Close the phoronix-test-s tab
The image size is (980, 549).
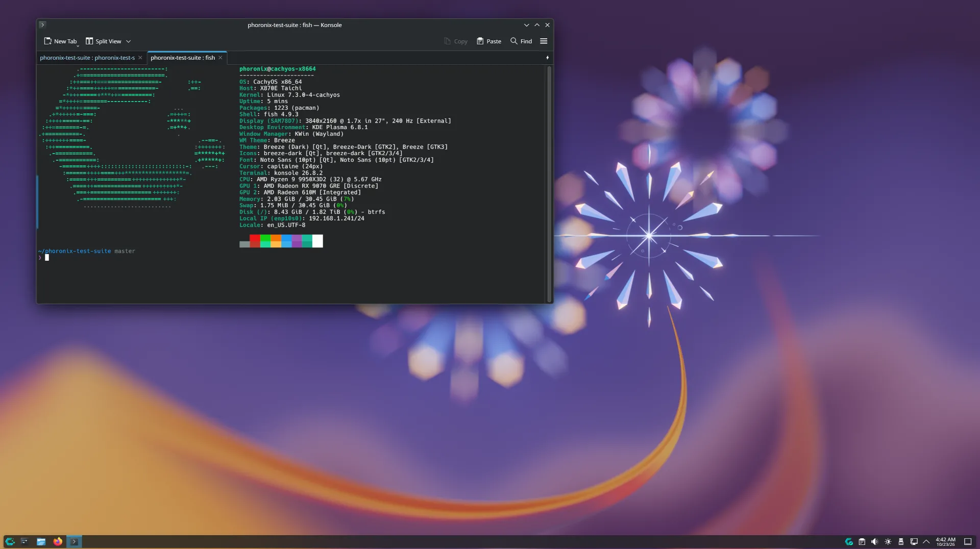[x=140, y=58]
